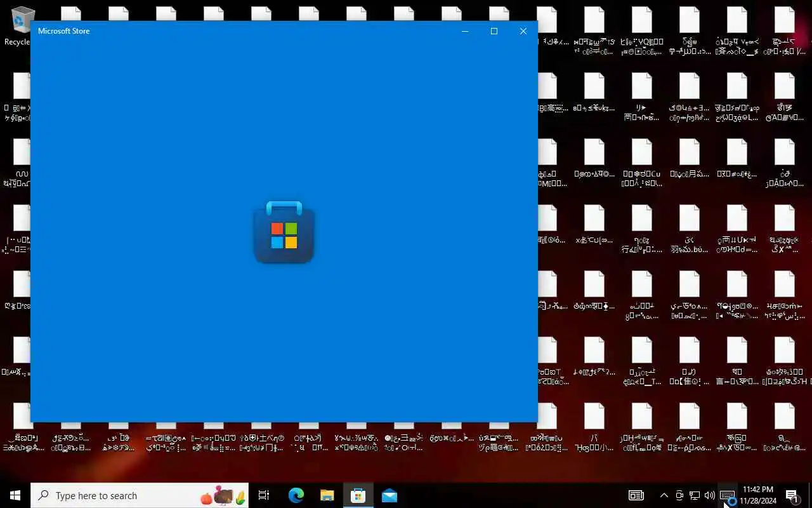Open File Explorer from the taskbar
This screenshot has height=508, width=812.
click(x=327, y=495)
